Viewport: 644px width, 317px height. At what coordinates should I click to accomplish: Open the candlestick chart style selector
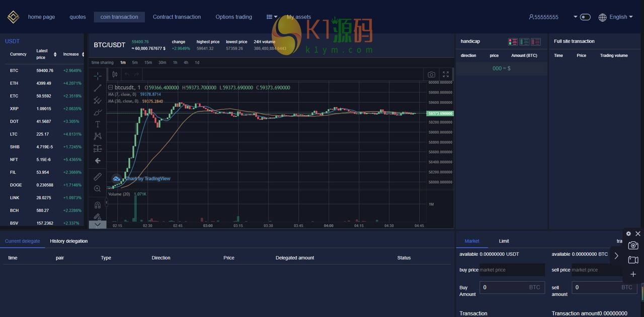pyautogui.click(x=115, y=74)
